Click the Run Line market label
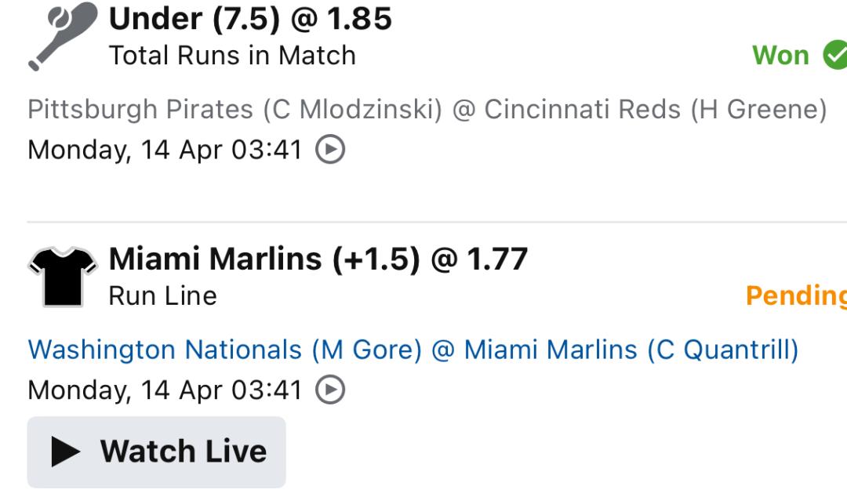 point(162,296)
